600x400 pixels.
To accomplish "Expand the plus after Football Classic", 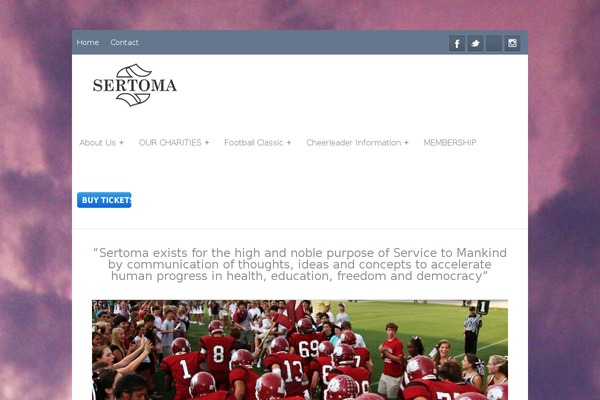I will 289,142.
